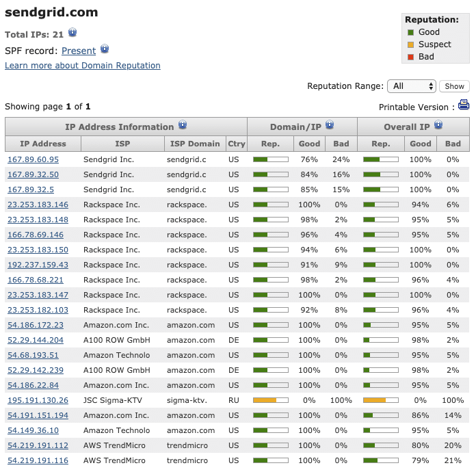The image size is (476, 472).
Task: Click DE country cell for 52.29.142.239
Action: (234, 370)
